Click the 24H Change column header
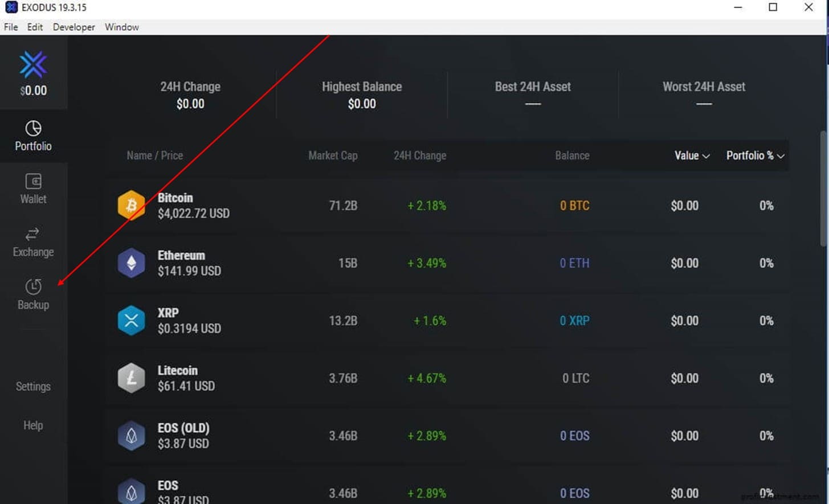Screen dimensions: 829x504 pos(420,155)
